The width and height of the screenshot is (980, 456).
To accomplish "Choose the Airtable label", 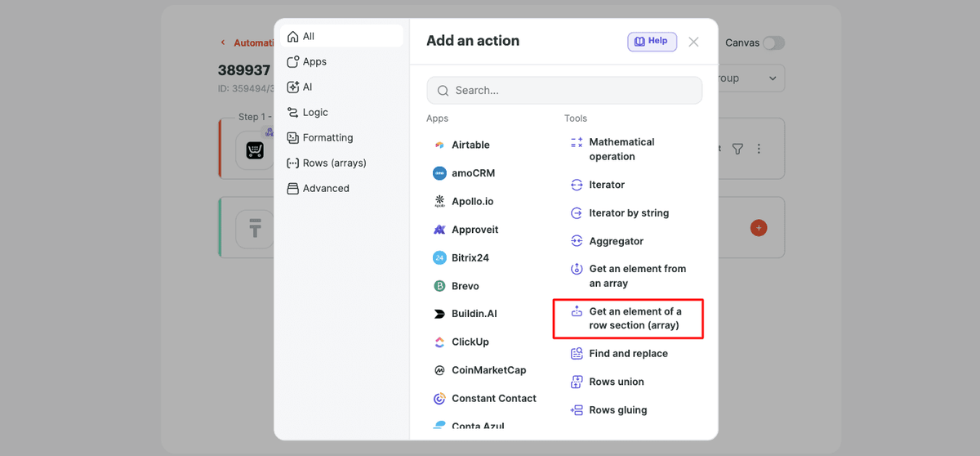I will click(x=470, y=145).
